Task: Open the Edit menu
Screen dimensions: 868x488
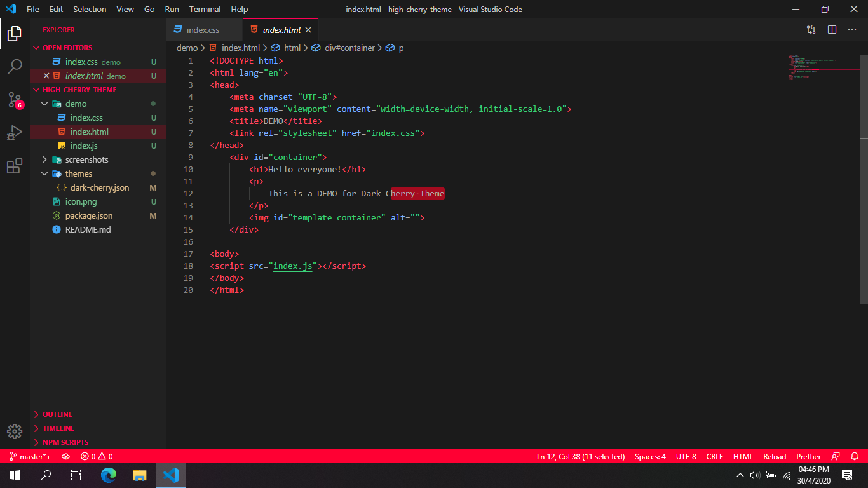Action: 56,9
